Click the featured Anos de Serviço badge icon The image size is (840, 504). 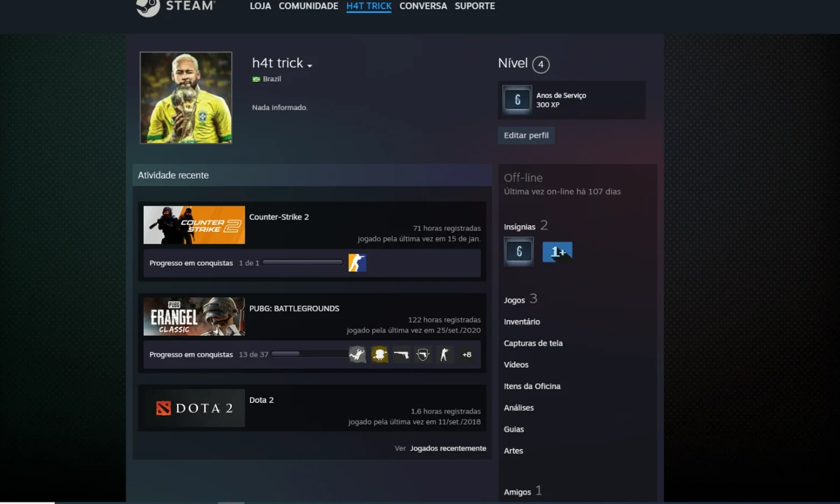click(517, 100)
